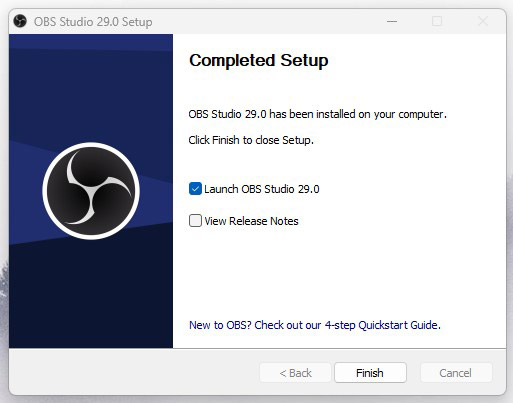Click the "OBS Studio 29.0 Setup" window title
Screen dimensions: 513x403
93,22
